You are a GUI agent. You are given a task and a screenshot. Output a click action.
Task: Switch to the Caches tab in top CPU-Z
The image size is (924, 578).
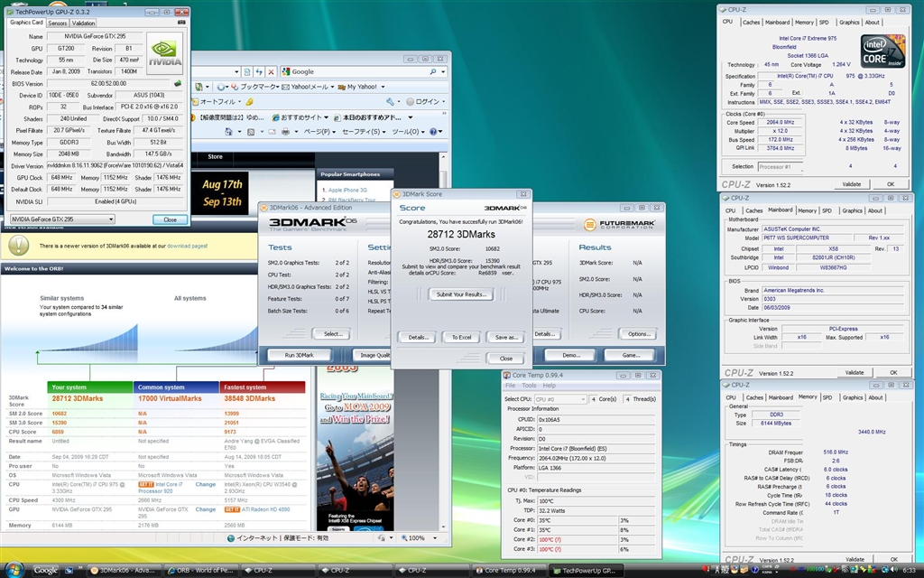click(751, 23)
